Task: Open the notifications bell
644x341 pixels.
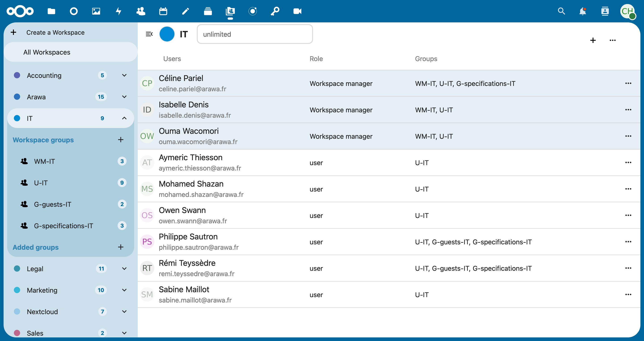Action: [583, 11]
